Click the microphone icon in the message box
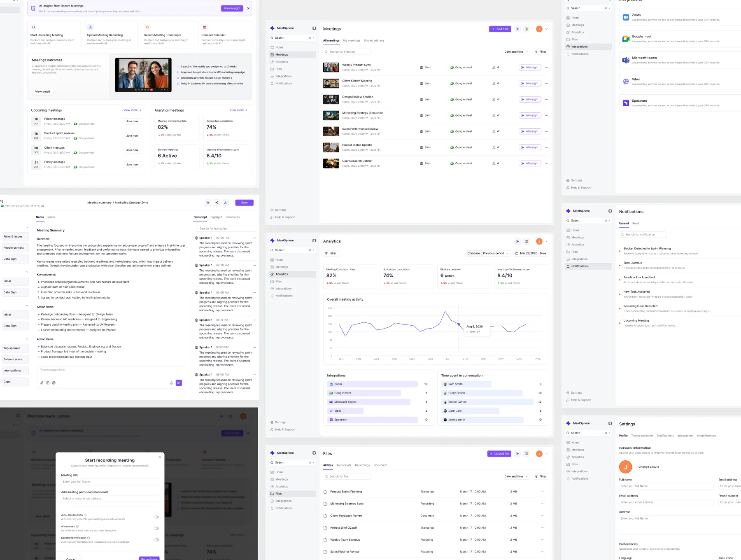The height and width of the screenshot is (560, 741). pyautogui.click(x=171, y=383)
